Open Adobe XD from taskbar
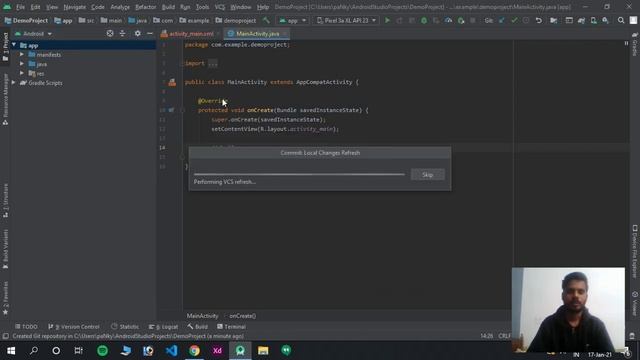 click(x=217, y=351)
